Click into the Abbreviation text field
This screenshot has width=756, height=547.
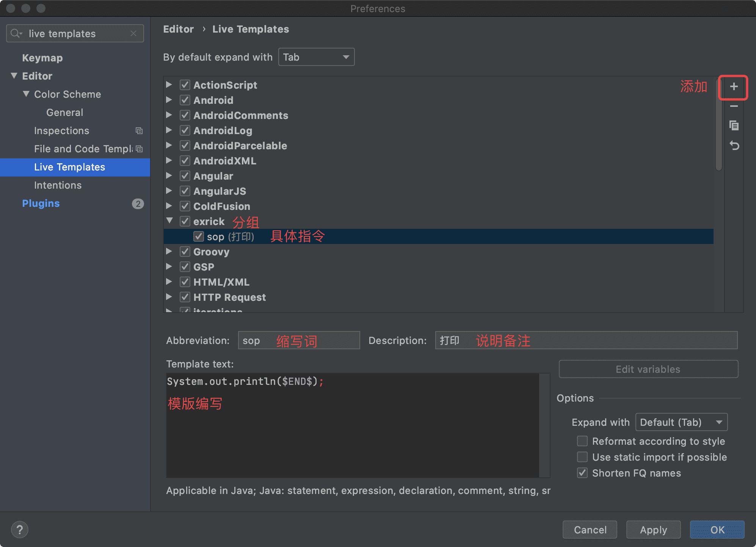(299, 340)
